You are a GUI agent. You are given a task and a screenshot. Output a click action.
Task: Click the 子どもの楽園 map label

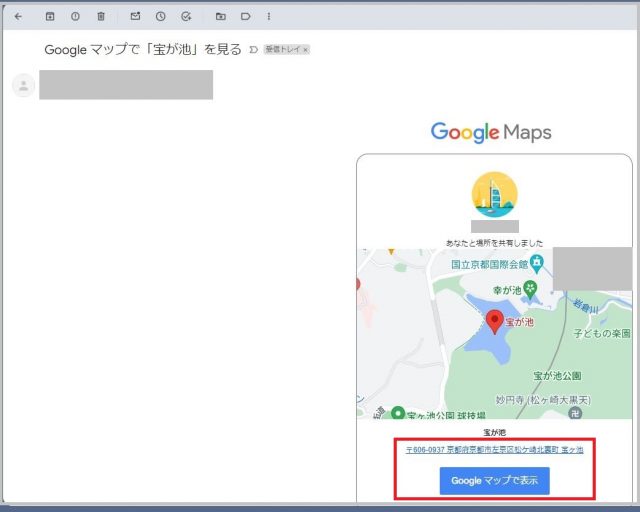pos(602,333)
